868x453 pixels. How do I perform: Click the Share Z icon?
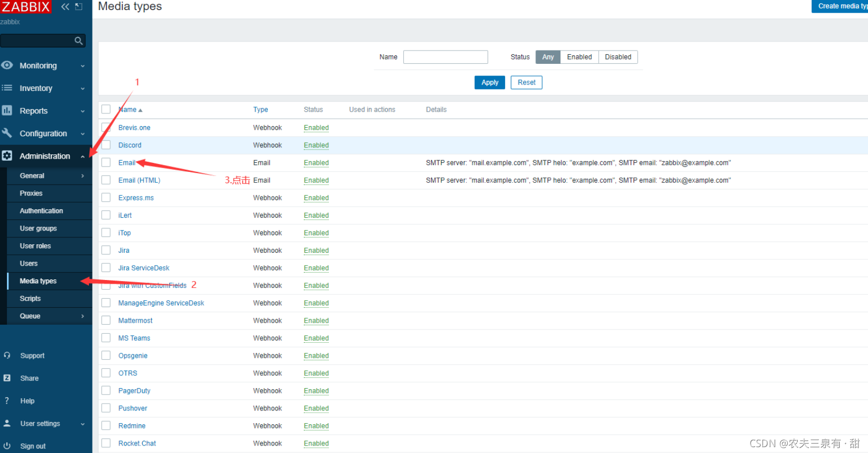tap(7, 378)
